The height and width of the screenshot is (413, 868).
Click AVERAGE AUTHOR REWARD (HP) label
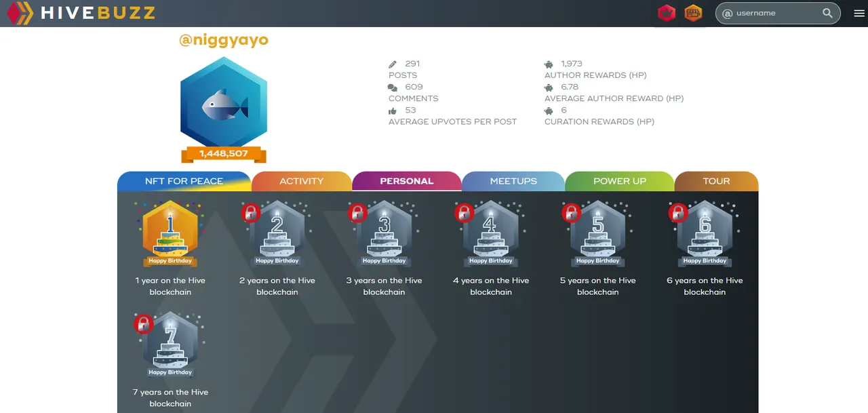tap(614, 98)
